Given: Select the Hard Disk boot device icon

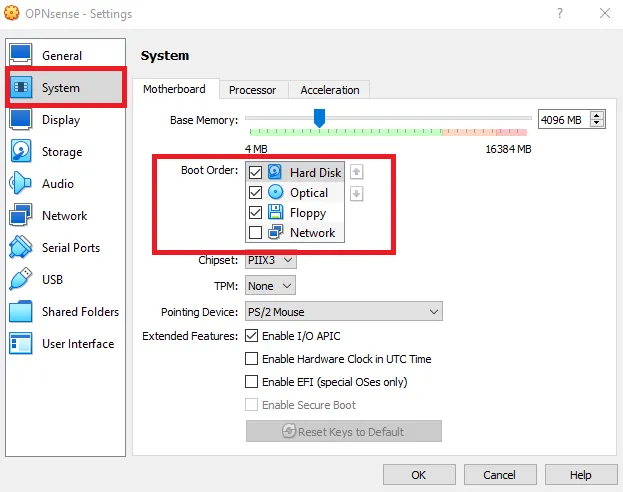Looking at the screenshot, I should coord(275,172).
